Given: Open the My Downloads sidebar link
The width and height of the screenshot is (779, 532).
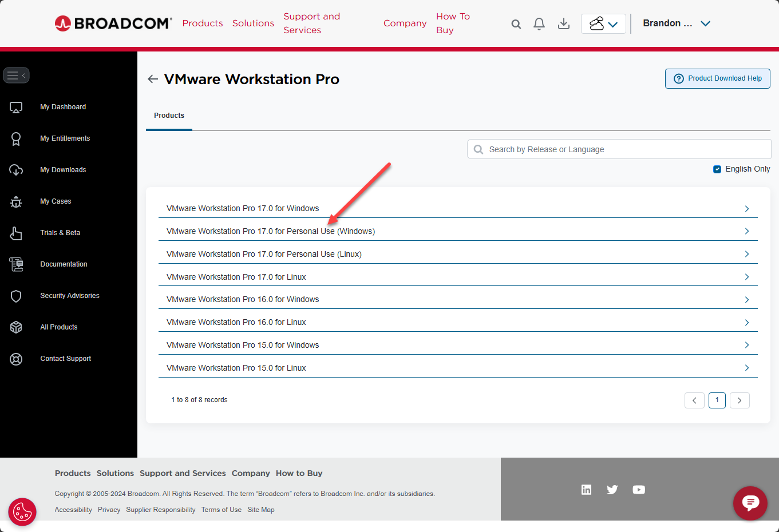Looking at the screenshot, I should tap(63, 170).
